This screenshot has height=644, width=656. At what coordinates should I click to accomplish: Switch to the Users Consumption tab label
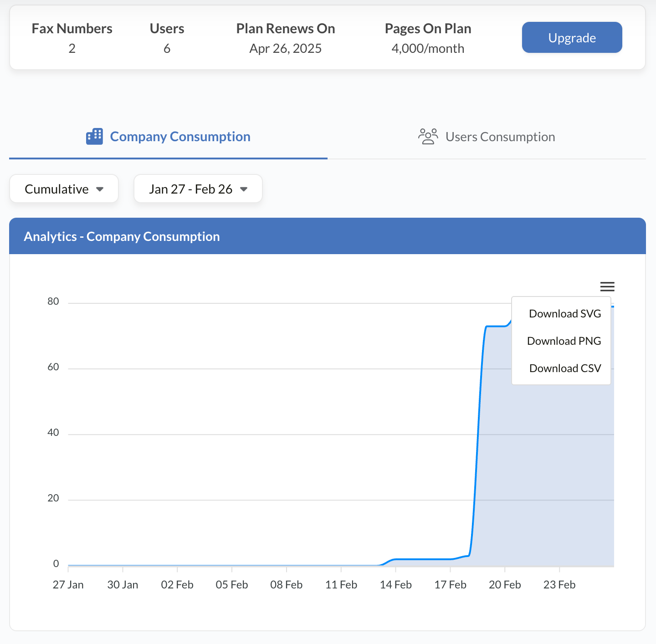[x=500, y=137]
